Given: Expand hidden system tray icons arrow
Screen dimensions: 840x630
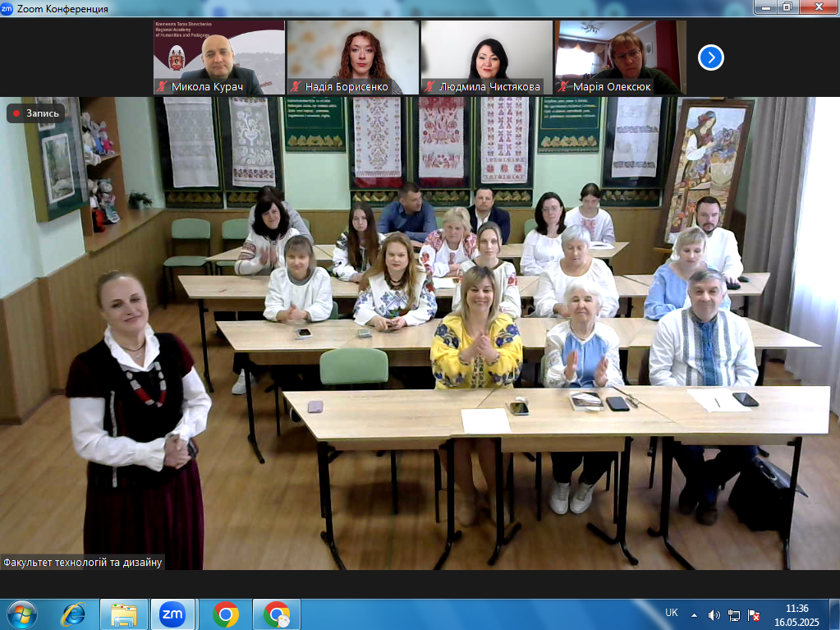Looking at the screenshot, I should click(x=694, y=614).
